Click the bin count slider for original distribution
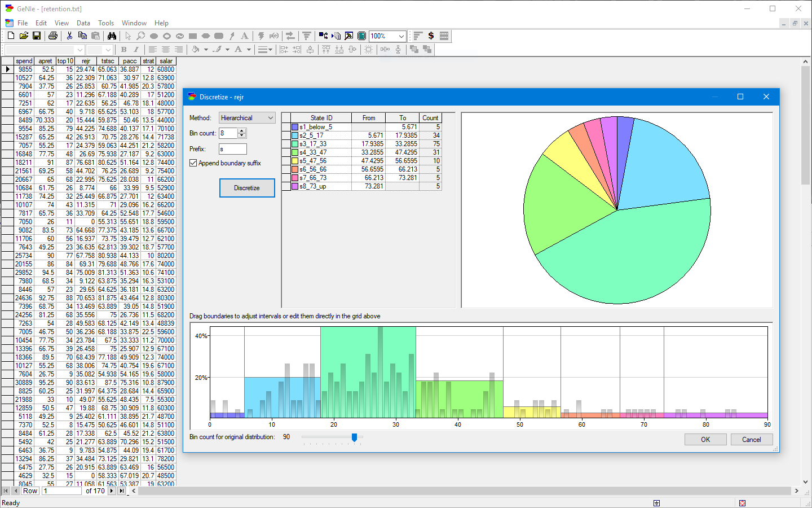Image resolution: width=812 pixels, height=508 pixels. (355, 436)
